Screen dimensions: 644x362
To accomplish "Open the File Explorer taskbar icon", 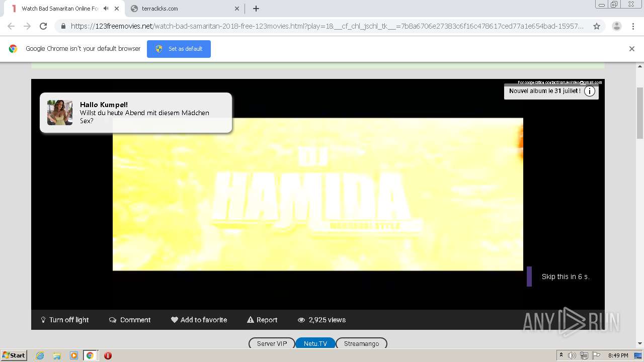I will click(x=57, y=355).
